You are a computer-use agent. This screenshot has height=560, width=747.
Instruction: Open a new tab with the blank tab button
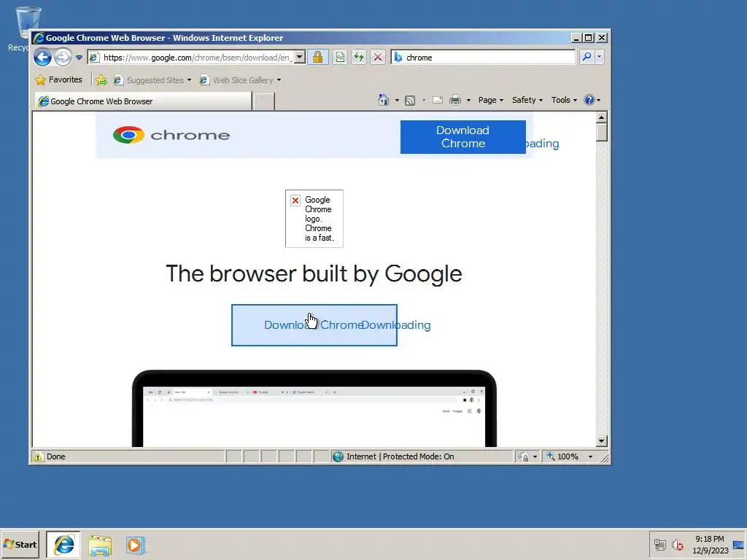[x=263, y=101]
